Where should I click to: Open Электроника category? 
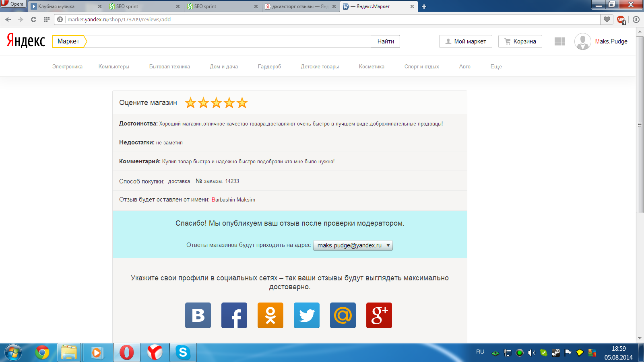[x=67, y=67]
